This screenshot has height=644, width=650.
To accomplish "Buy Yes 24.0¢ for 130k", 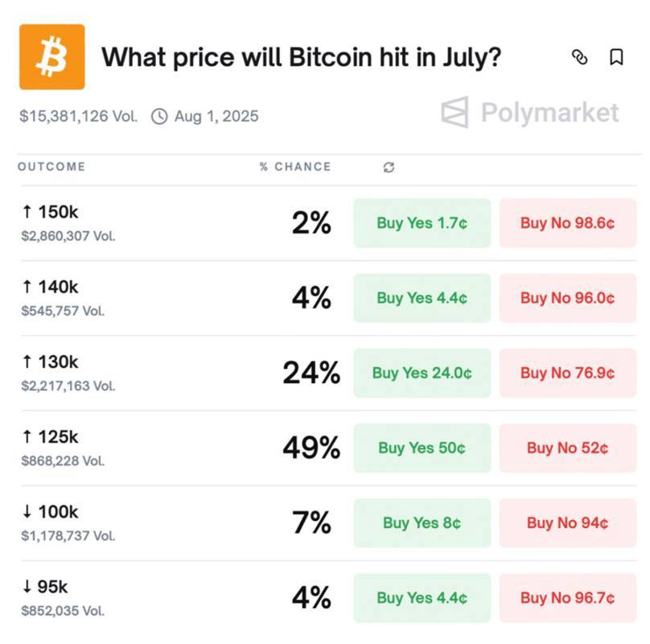I will [x=422, y=373].
